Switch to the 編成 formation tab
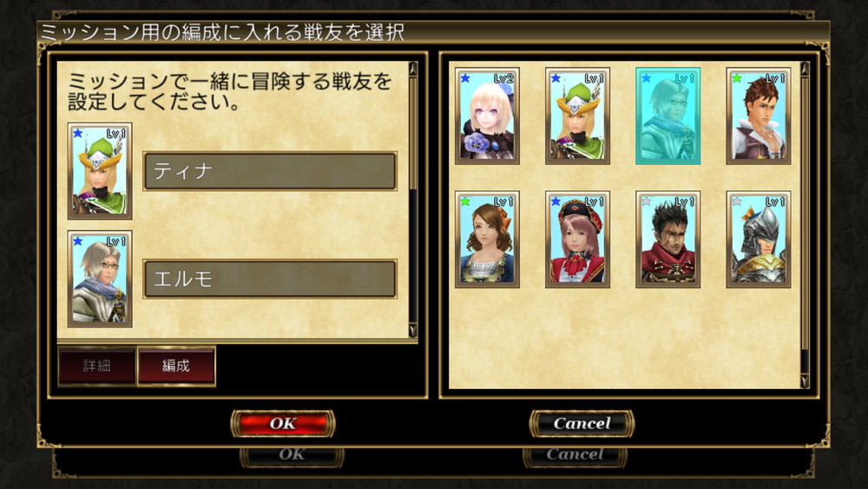 point(176,366)
